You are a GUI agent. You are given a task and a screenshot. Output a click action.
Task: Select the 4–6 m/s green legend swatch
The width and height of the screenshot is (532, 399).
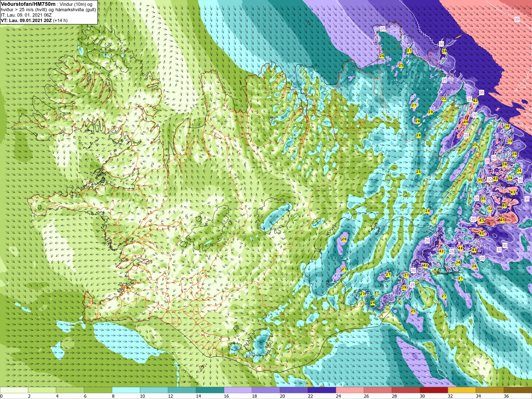point(70,390)
